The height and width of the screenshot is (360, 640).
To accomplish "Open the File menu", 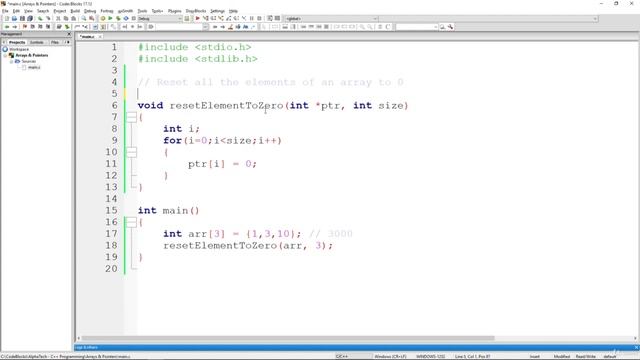I will tap(5, 11).
